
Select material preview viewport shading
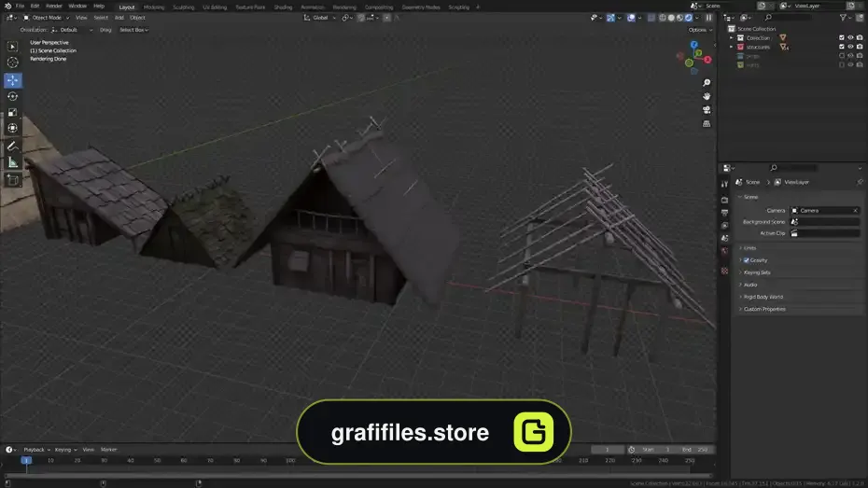click(680, 18)
